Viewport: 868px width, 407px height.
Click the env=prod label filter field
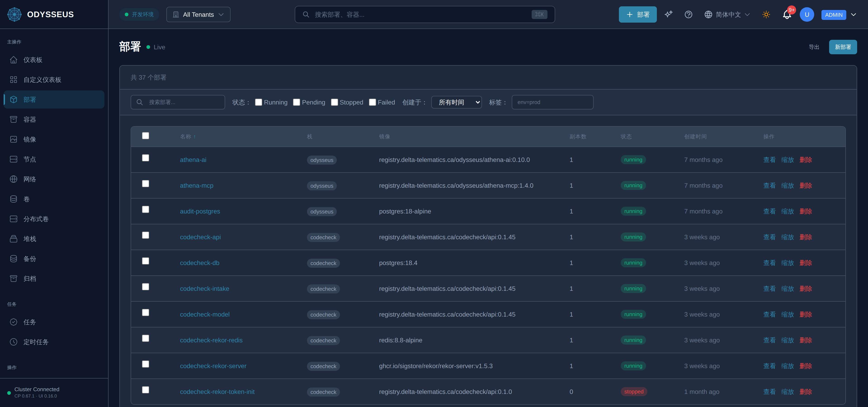pos(552,102)
